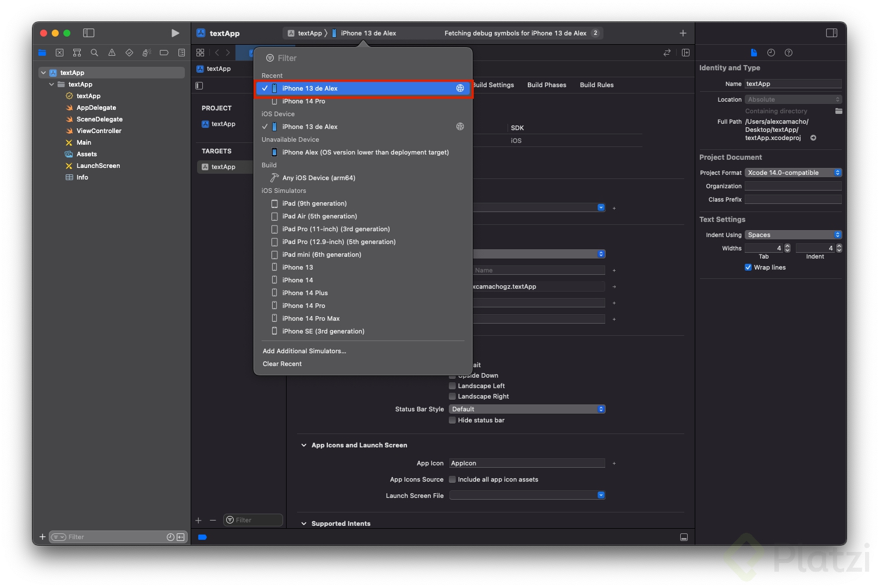Open the Indent Using dropdown
The image size is (879, 588).
pos(793,235)
